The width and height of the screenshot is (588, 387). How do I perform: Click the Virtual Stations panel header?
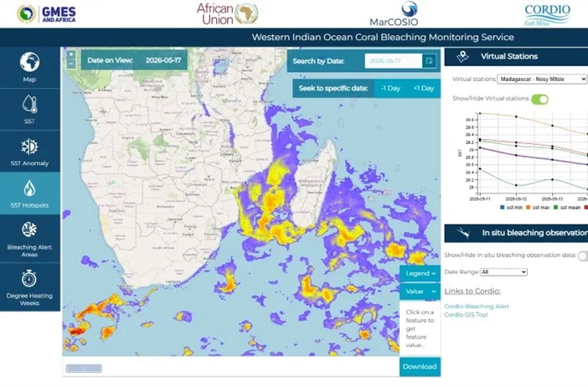(516, 57)
